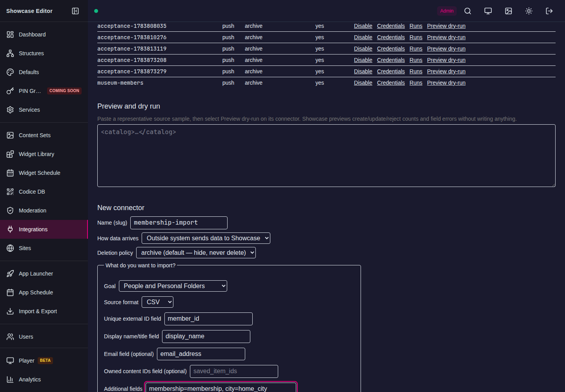Navigate to Moderation section
The height and width of the screenshot is (392, 565).
[x=44, y=211]
